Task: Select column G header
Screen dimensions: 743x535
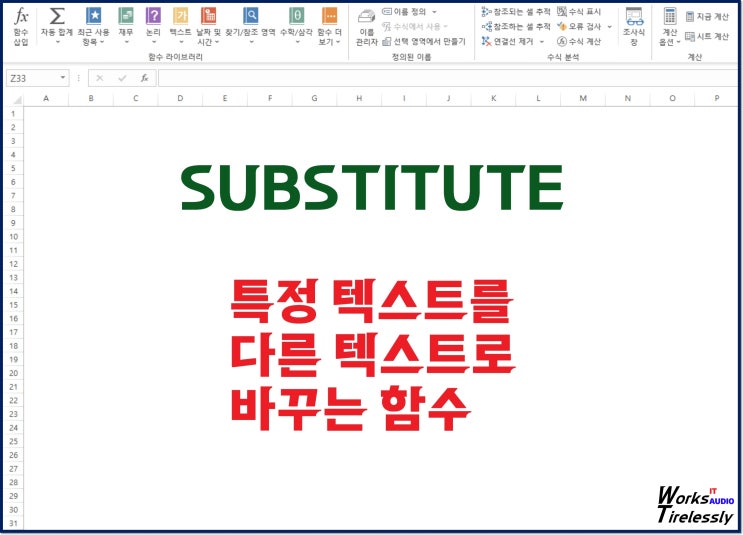Action: click(315, 99)
